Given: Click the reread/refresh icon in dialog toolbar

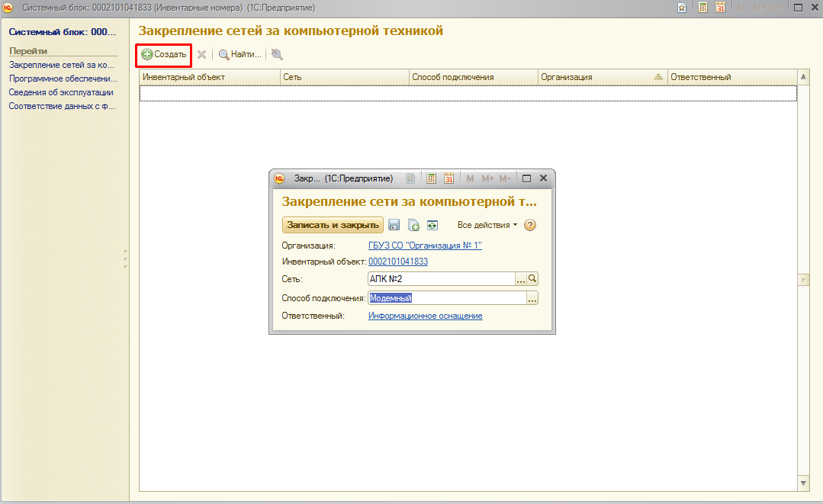Looking at the screenshot, I should pyautogui.click(x=432, y=225).
